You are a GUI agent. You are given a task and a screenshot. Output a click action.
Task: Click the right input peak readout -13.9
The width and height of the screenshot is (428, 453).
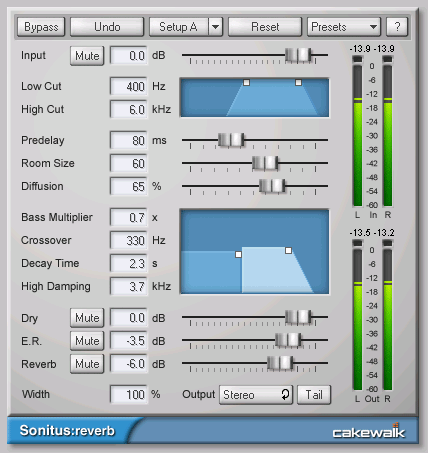pyautogui.click(x=384, y=49)
